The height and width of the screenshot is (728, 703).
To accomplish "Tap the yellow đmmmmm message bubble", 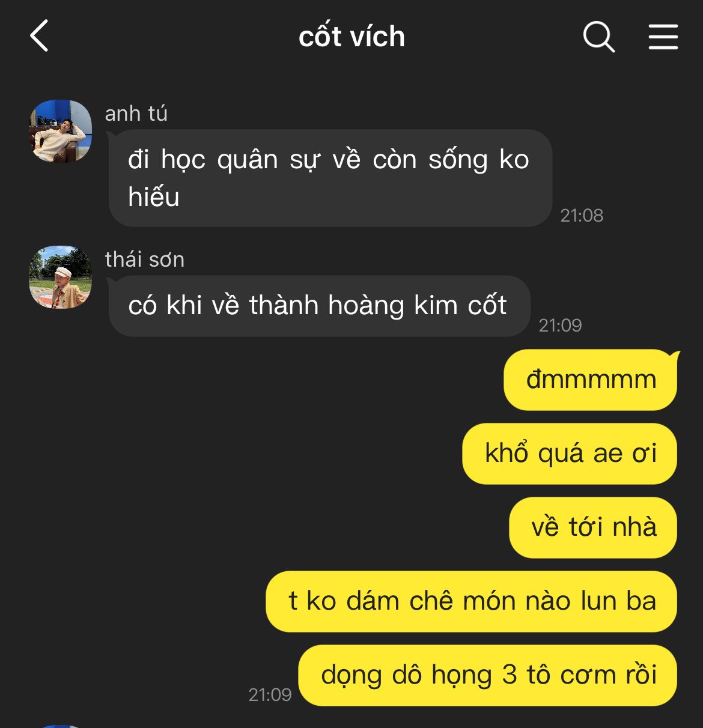I will click(591, 380).
